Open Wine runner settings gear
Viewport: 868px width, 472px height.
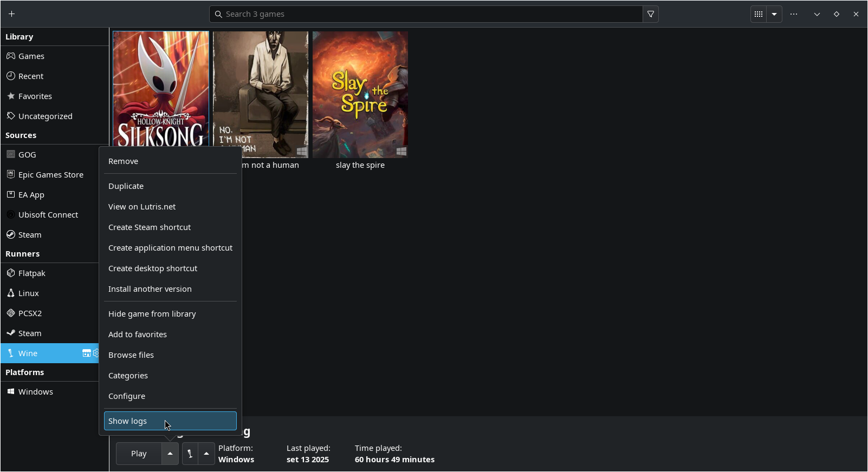[96, 353]
